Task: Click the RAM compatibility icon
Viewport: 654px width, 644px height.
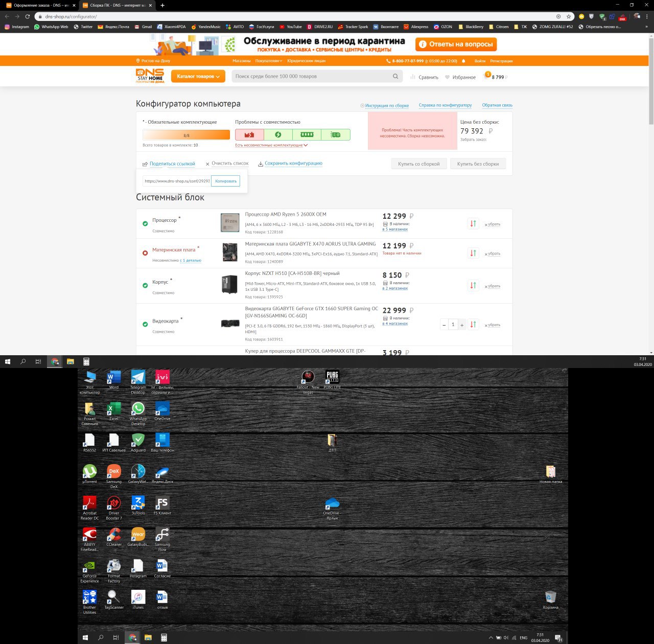Action: pos(307,134)
